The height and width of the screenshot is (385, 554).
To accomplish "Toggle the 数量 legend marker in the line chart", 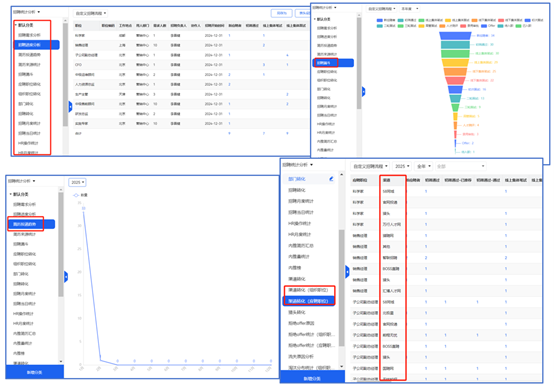I will 76,195.
